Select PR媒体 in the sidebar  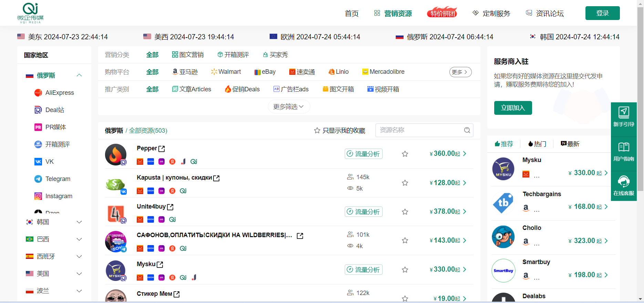coord(50,127)
